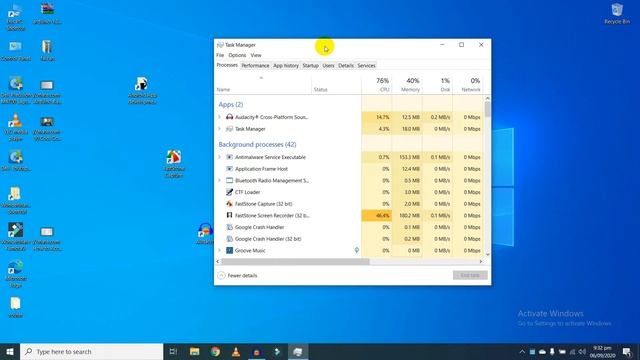
Task: Click the vertical scrollbar thumb in process list
Action: tap(487, 109)
